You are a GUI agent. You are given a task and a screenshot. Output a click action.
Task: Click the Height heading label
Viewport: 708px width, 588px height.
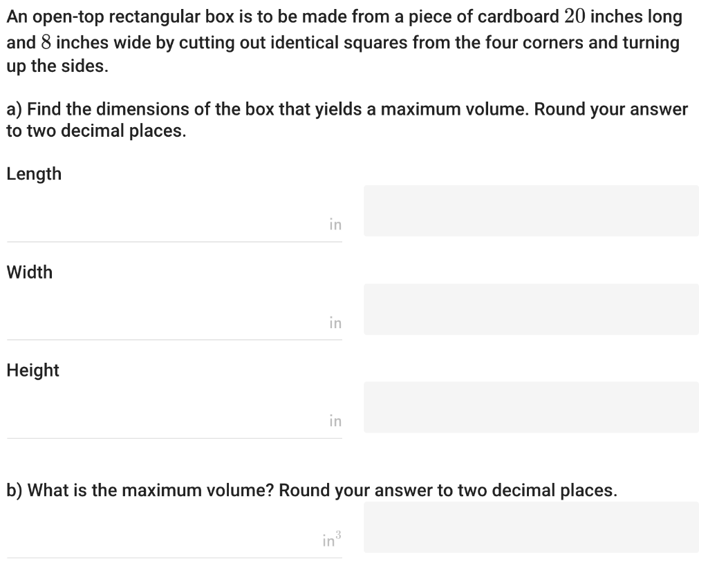click(x=32, y=370)
